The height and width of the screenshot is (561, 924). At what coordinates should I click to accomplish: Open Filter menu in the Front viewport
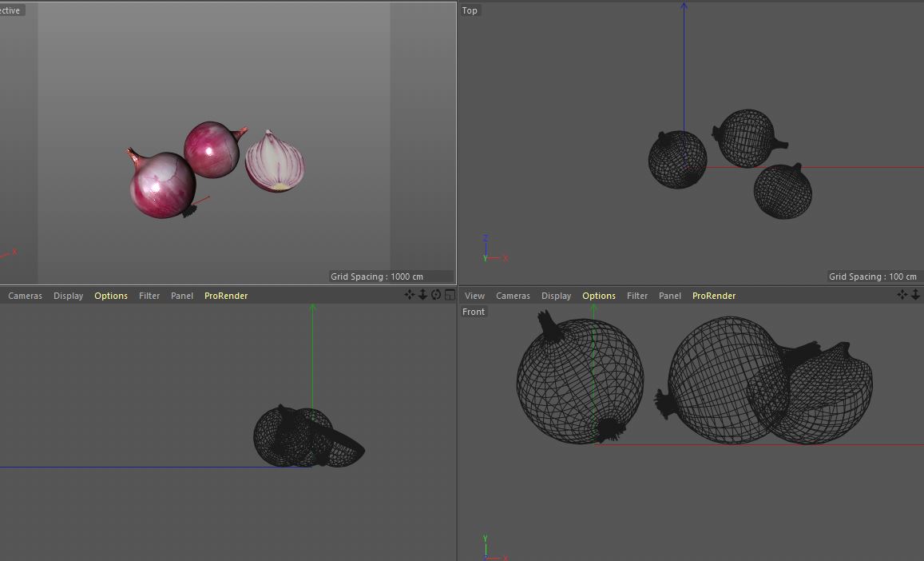point(637,296)
